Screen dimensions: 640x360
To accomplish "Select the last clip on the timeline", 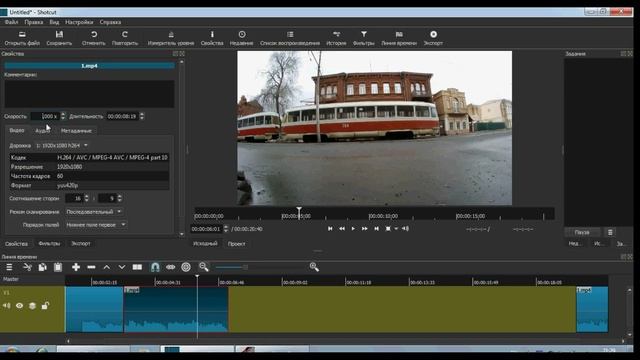I will tap(592, 309).
